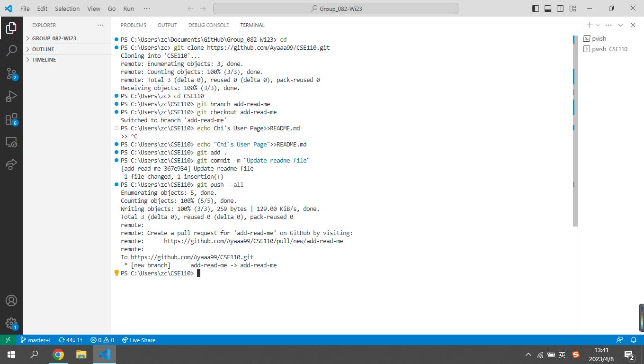Open File Explorer from the taskbar

(x=81, y=355)
